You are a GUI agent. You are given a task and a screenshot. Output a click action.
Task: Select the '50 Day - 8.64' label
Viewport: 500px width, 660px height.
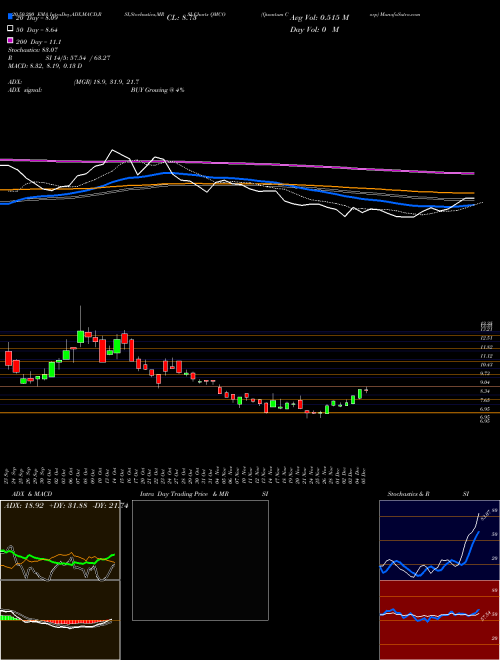click(x=37, y=30)
